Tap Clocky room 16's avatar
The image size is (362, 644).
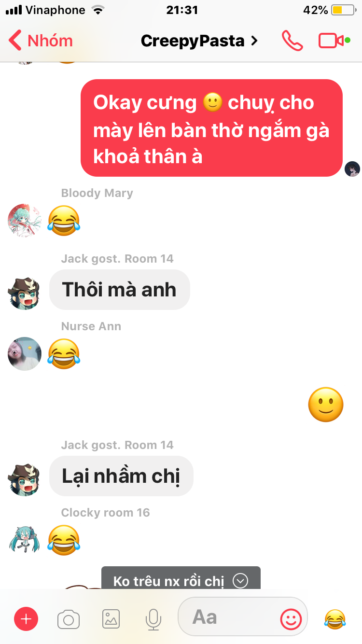pos(25,539)
